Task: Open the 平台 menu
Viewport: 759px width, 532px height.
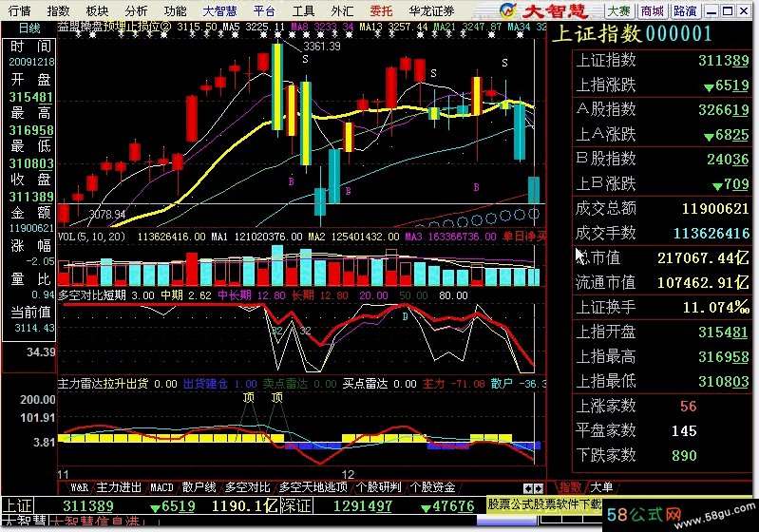Action: coord(264,10)
